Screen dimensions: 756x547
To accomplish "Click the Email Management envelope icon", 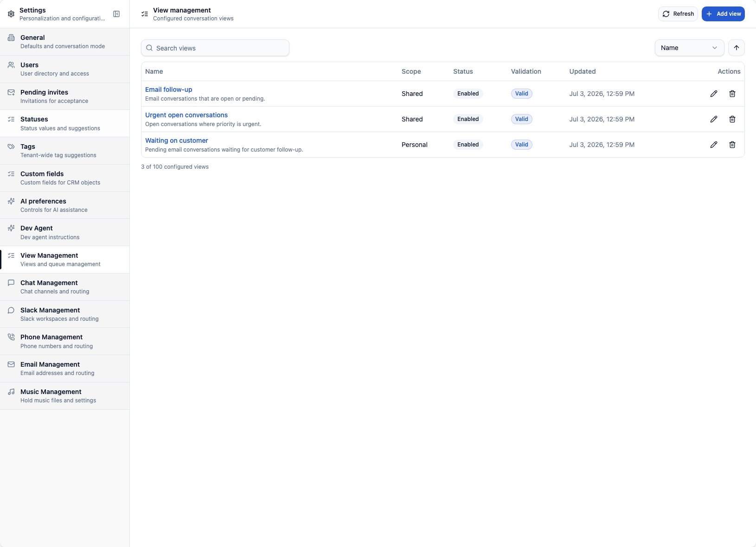I will click(x=11, y=364).
